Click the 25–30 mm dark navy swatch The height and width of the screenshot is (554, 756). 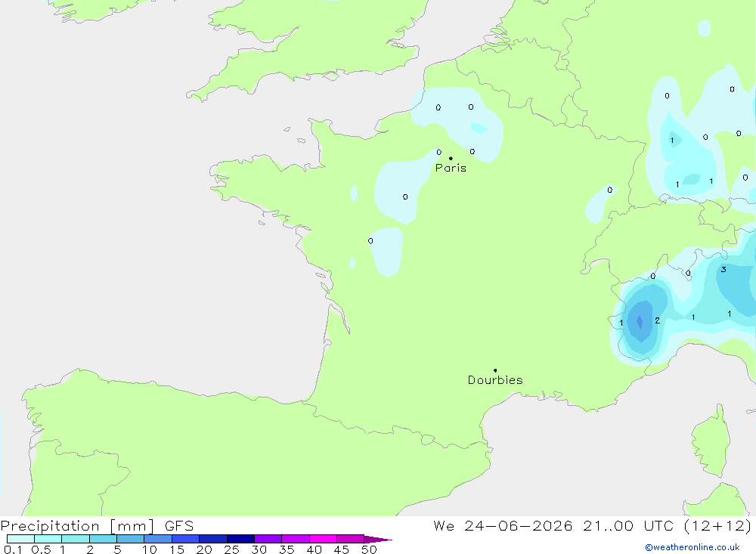[240, 539]
